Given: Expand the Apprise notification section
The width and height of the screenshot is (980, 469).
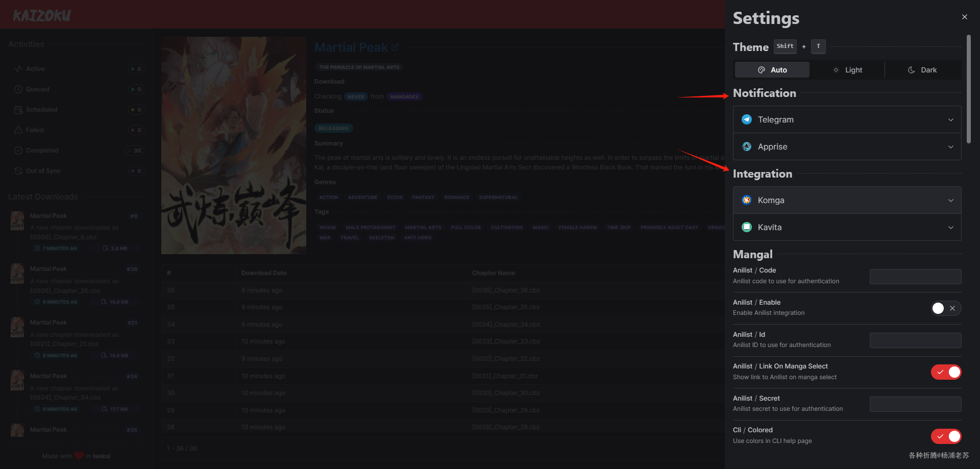Looking at the screenshot, I should [847, 146].
